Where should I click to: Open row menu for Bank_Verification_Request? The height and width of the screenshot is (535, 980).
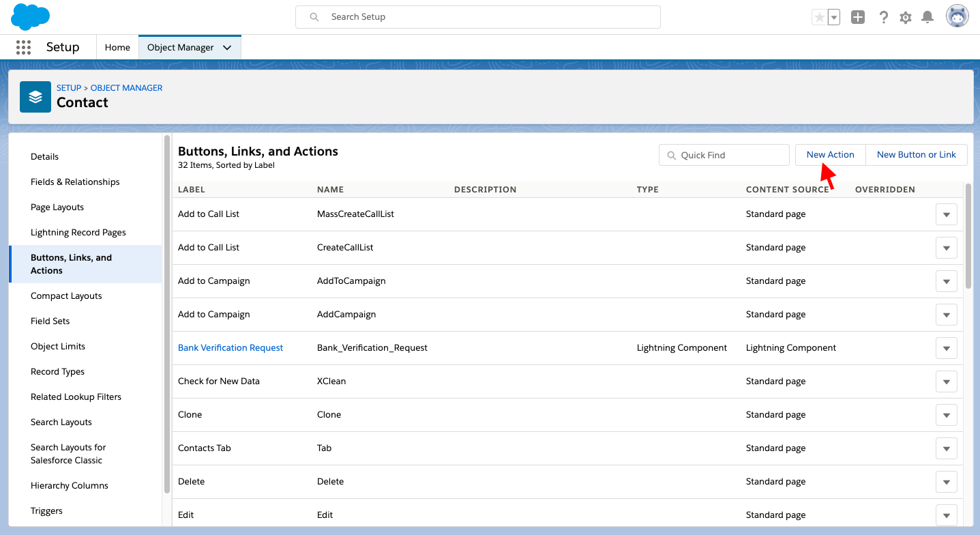click(946, 348)
